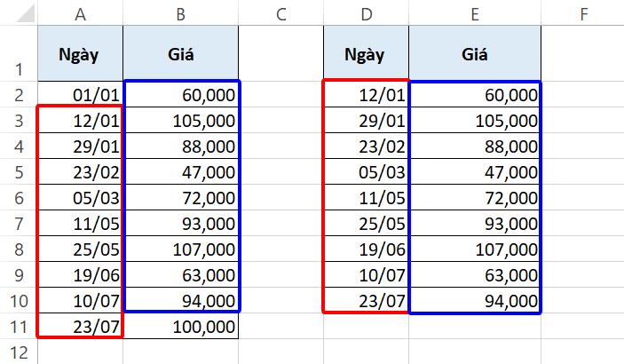Select cell E2 with 60,000
Viewport: 624px width, 364px height.
(475, 94)
